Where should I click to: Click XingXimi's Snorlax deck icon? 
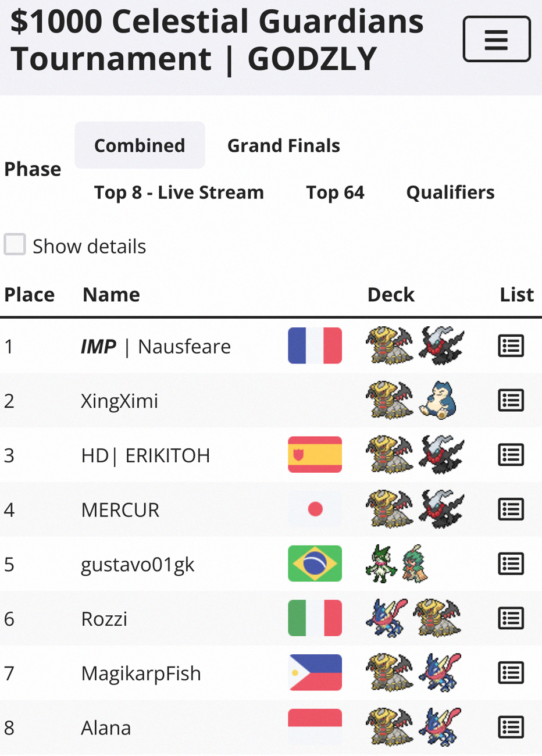(437, 401)
